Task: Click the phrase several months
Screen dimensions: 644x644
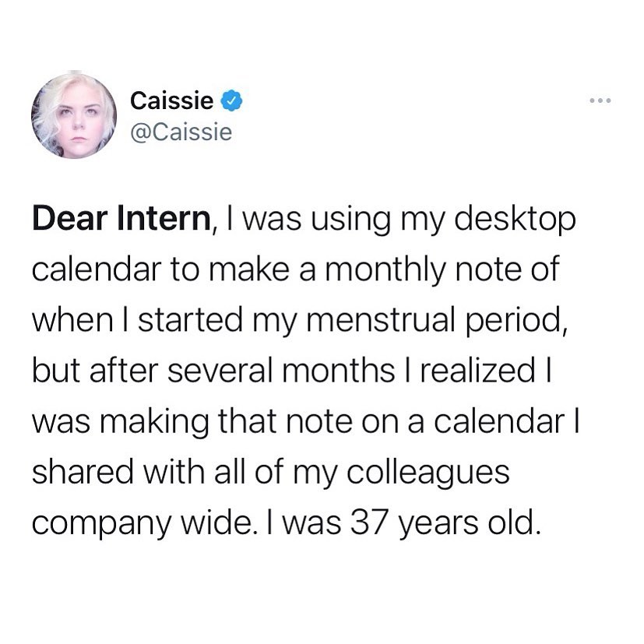Action: (x=281, y=371)
